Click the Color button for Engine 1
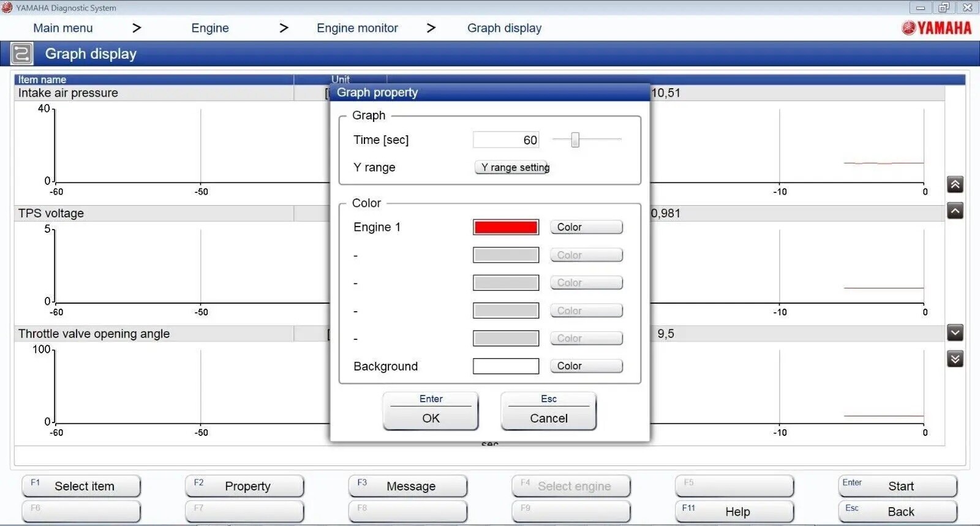Viewport: 980px width, 526px height. point(586,227)
